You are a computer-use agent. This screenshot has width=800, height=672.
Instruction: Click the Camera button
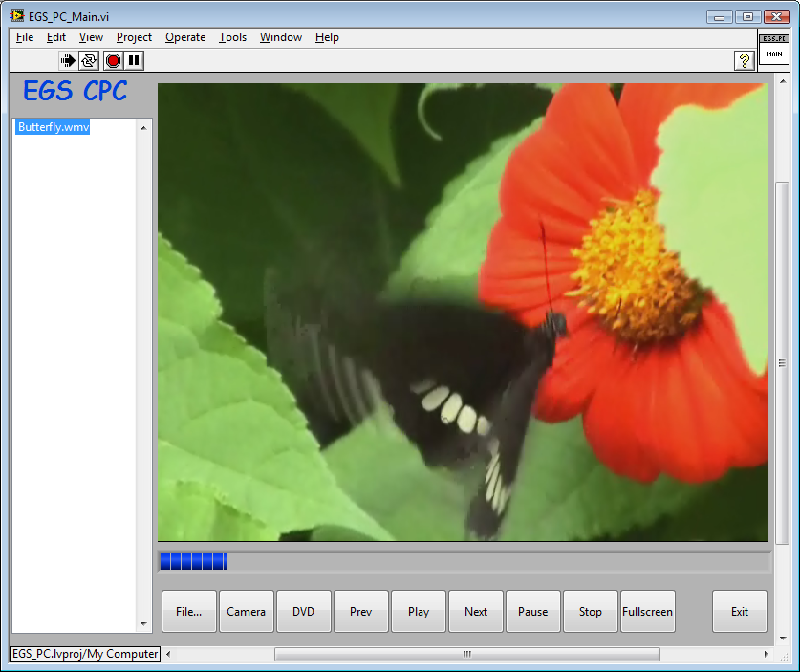click(247, 612)
